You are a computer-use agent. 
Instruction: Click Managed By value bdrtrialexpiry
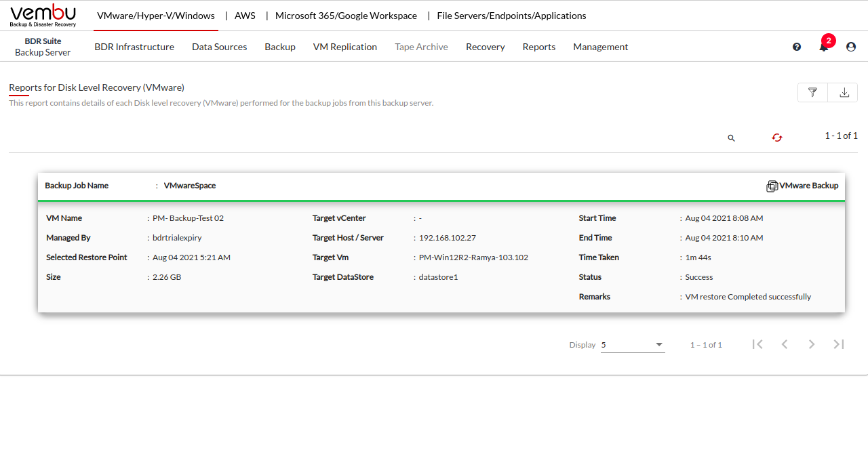click(x=177, y=238)
